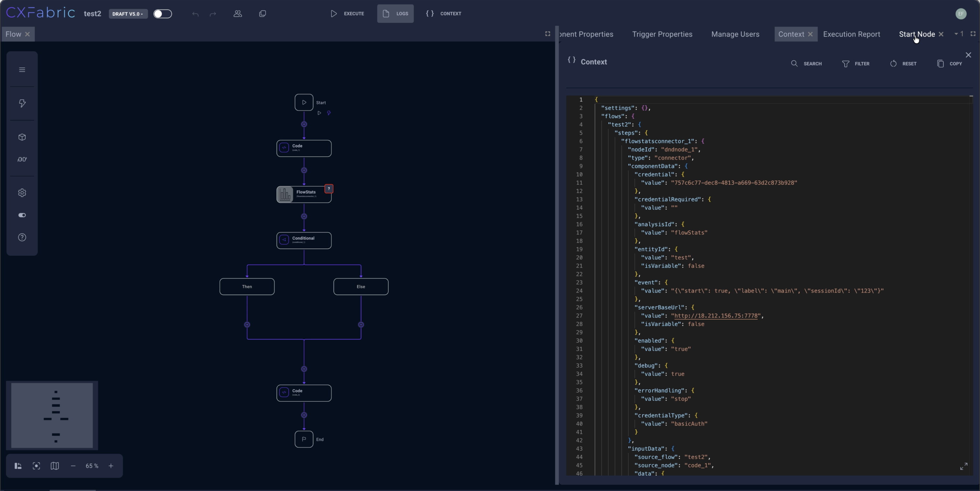Click the minimap thumbnail
This screenshot has height=491, width=980.
[52, 415]
